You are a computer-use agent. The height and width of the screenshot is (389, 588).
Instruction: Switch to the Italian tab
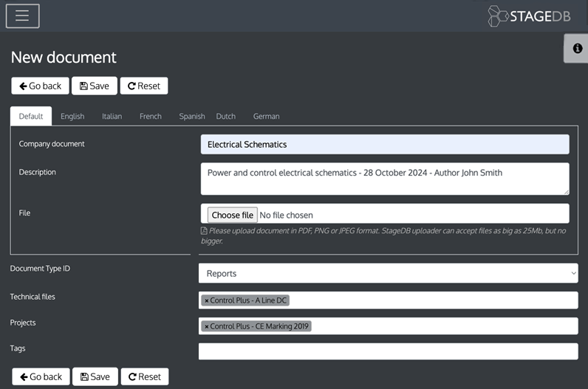112,117
